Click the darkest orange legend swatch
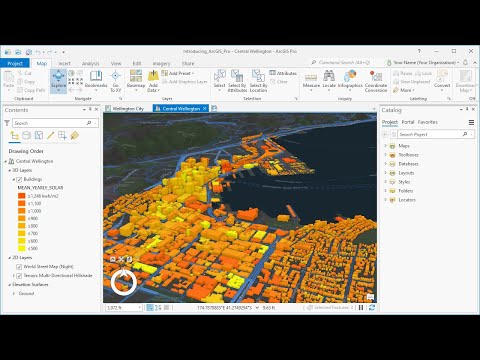The width and height of the screenshot is (480, 360). coord(22,196)
